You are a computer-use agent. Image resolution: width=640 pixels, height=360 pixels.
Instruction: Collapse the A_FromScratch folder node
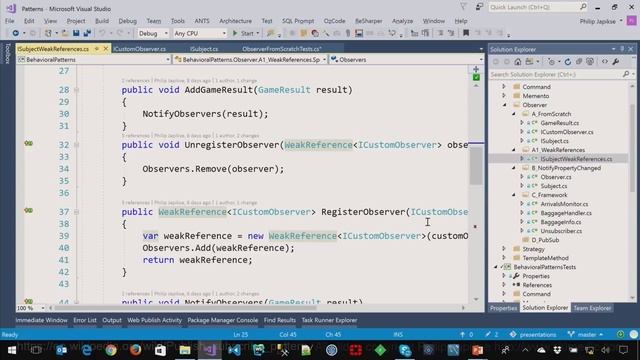coord(514,114)
